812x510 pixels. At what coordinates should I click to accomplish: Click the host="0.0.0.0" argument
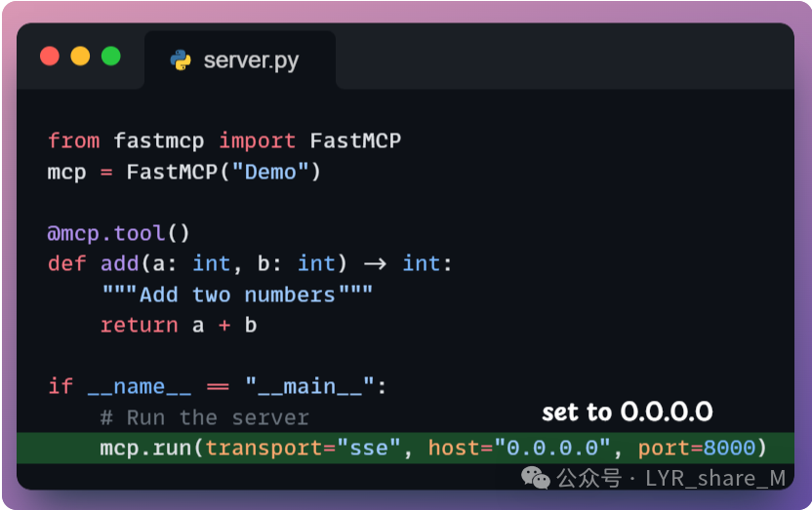click(519, 448)
